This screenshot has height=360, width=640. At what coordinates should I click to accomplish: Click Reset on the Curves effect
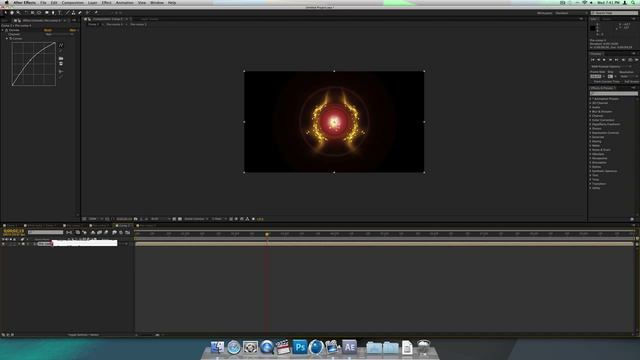48,30
